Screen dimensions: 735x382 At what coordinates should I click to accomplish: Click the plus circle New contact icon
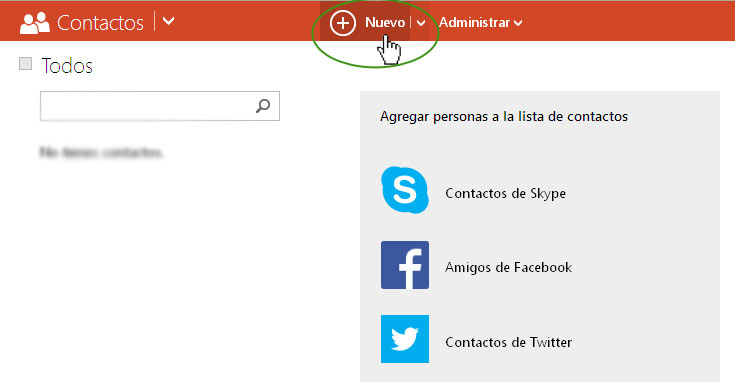[x=343, y=22]
